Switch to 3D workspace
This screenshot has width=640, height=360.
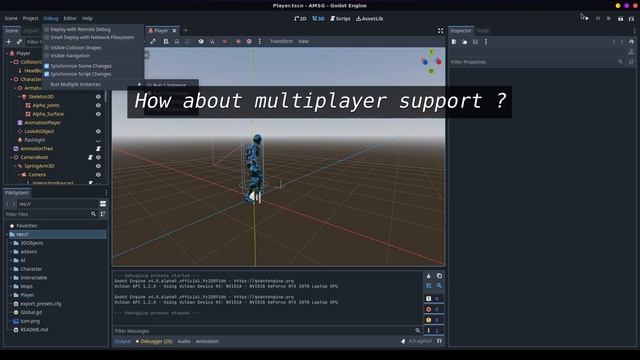[x=318, y=18]
